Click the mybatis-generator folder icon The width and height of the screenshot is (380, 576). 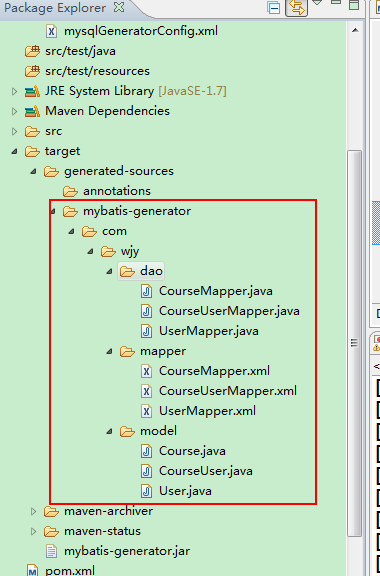click(x=70, y=211)
